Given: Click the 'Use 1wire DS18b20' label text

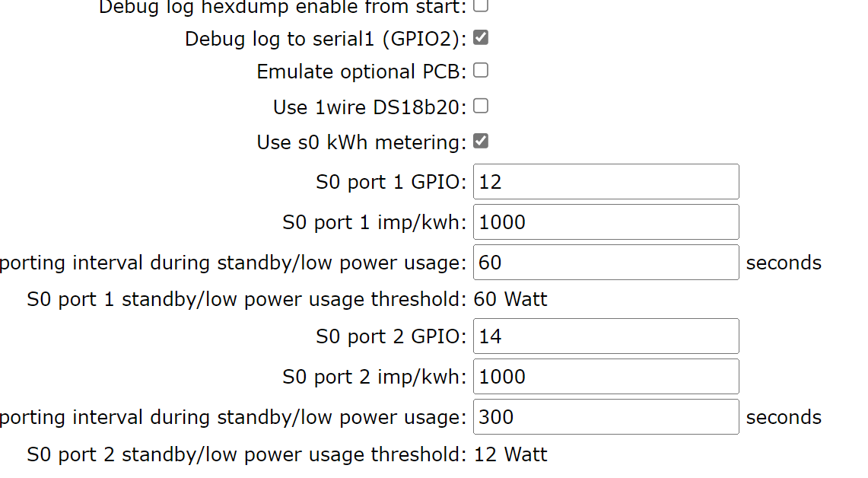Looking at the screenshot, I should [370, 107].
